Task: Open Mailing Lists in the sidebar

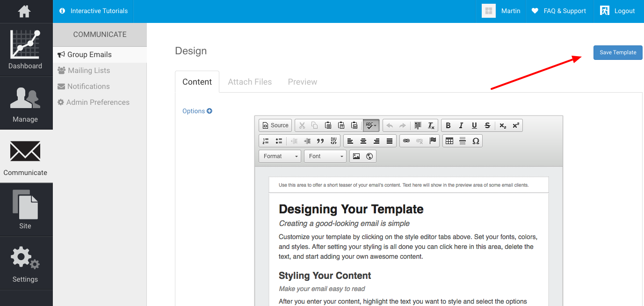Action: tap(89, 71)
